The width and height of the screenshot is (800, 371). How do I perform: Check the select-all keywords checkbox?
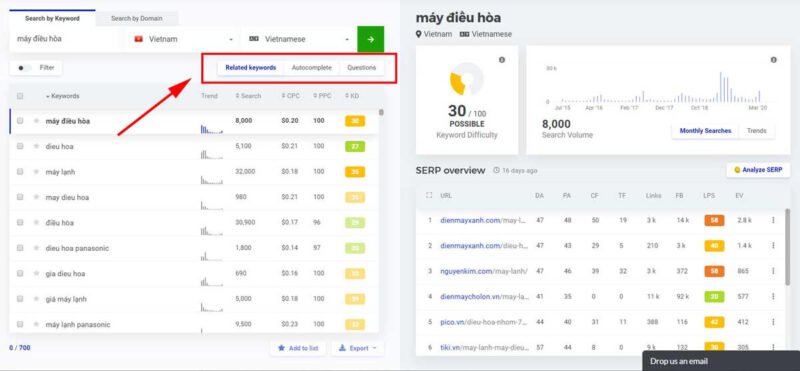point(20,96)
